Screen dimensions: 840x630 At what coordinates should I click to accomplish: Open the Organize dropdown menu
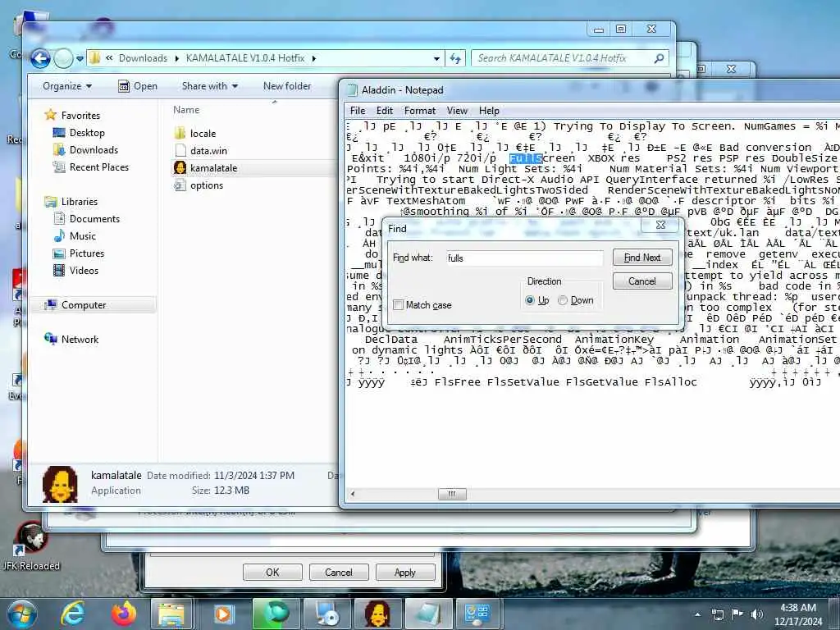pyautogui.click(x=67, y=85)
